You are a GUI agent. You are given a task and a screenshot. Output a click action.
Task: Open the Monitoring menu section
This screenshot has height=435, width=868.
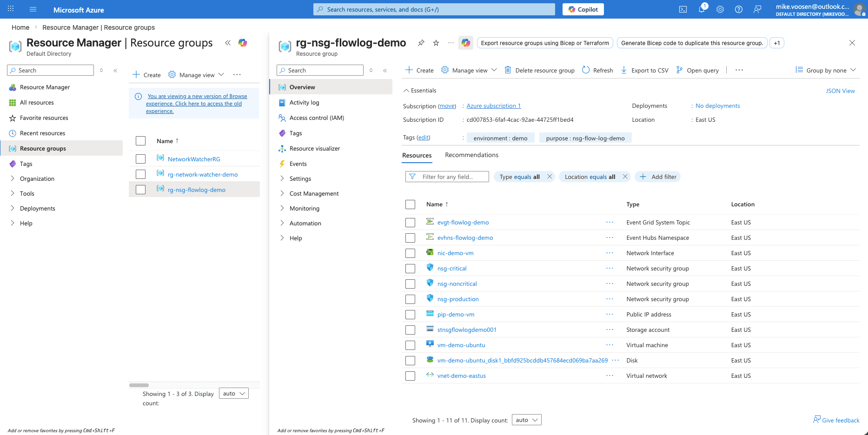pyautogui.click(x=304, y=208)
